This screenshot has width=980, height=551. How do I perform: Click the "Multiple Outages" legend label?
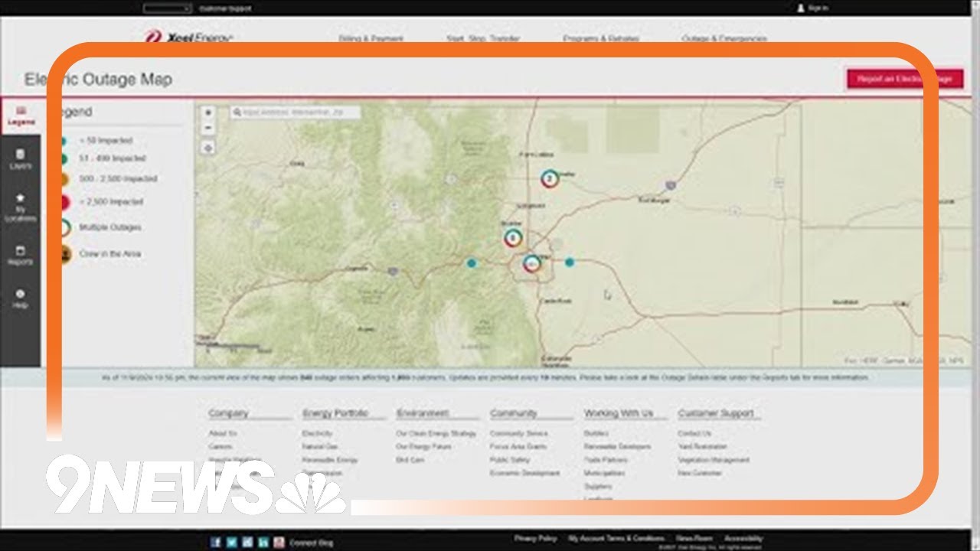point(110,227)
